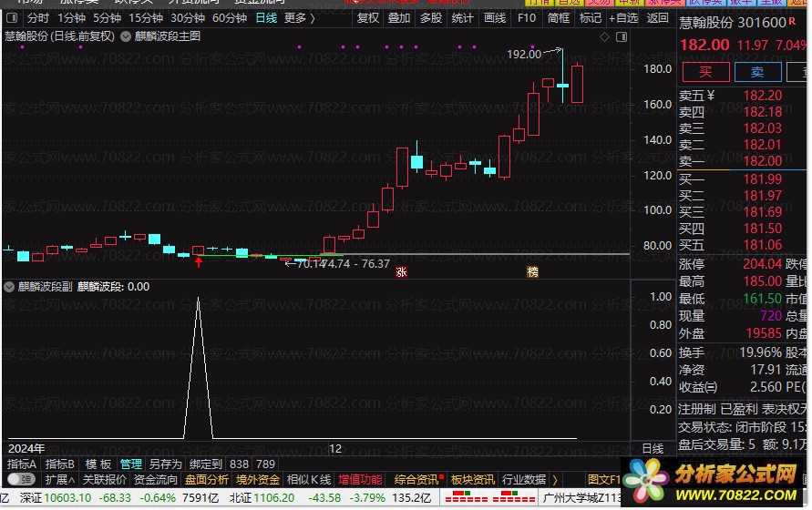Click the diamond icon at chart top right
812x510 pixels.
point(604,36)
